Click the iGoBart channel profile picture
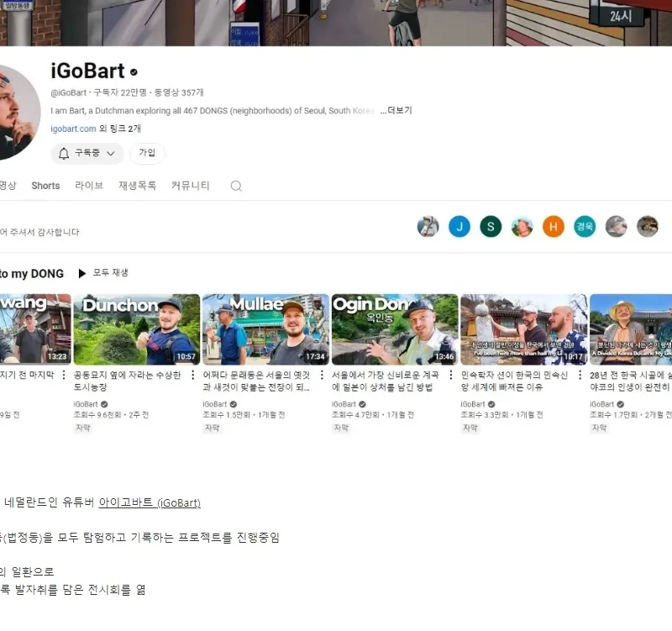Screen dimensions: 672x631 [x=13, y=111]
